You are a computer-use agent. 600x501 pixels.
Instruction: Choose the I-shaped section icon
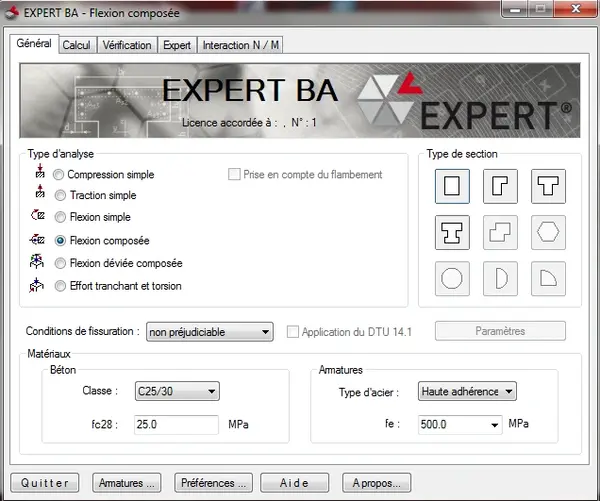[452, 232]
